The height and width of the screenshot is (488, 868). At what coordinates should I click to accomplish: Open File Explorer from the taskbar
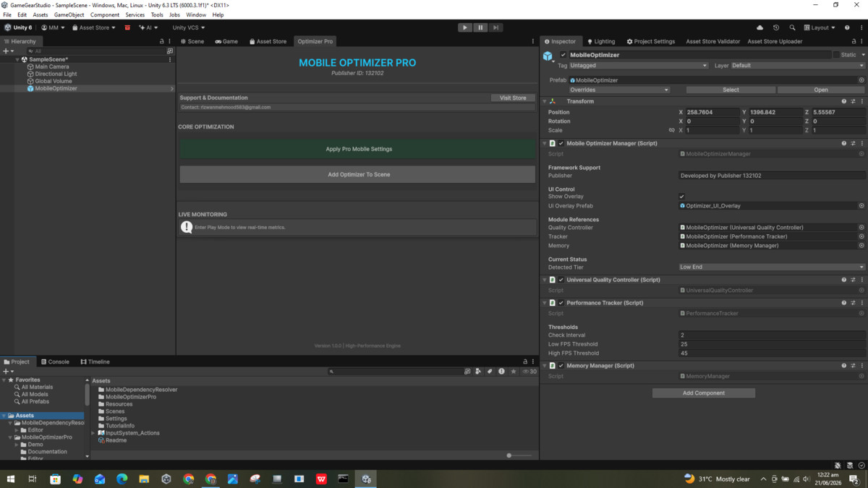[x=144, y=479]
